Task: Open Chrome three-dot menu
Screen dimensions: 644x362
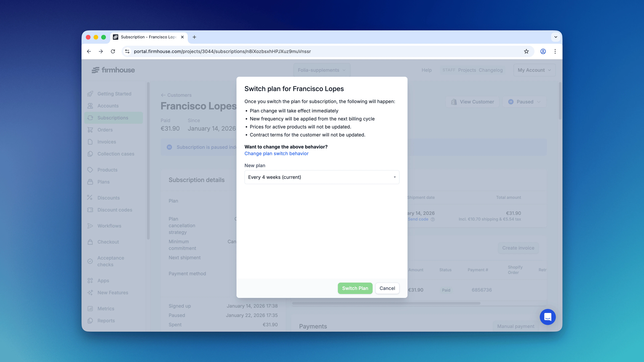Action: 555,51
